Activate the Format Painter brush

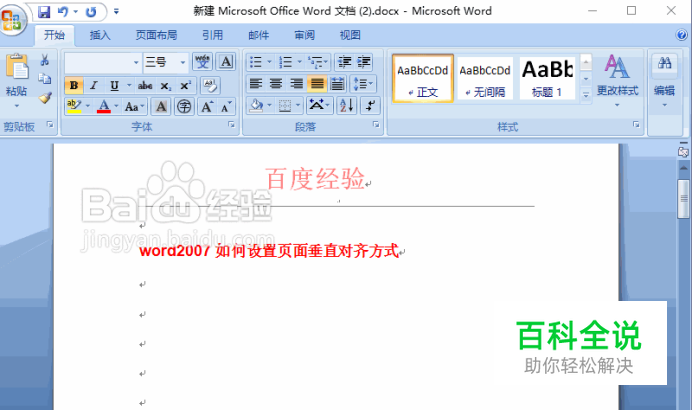pos(45,98)
